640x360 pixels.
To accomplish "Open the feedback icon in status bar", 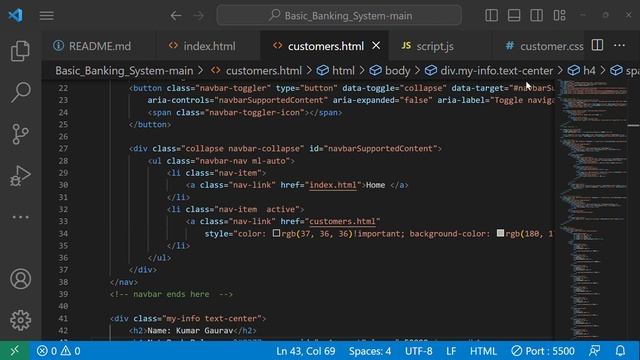I will click(x=595, y=351).
